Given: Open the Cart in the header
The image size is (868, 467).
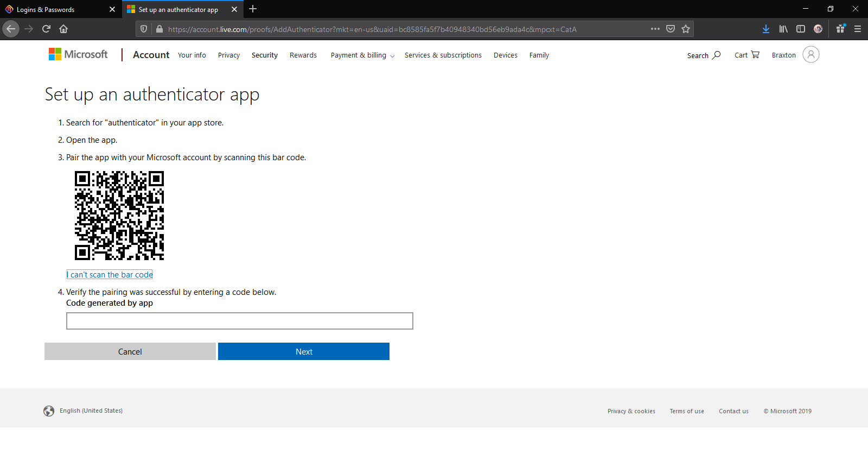Looking at the screenshot, I should (747, 55).
